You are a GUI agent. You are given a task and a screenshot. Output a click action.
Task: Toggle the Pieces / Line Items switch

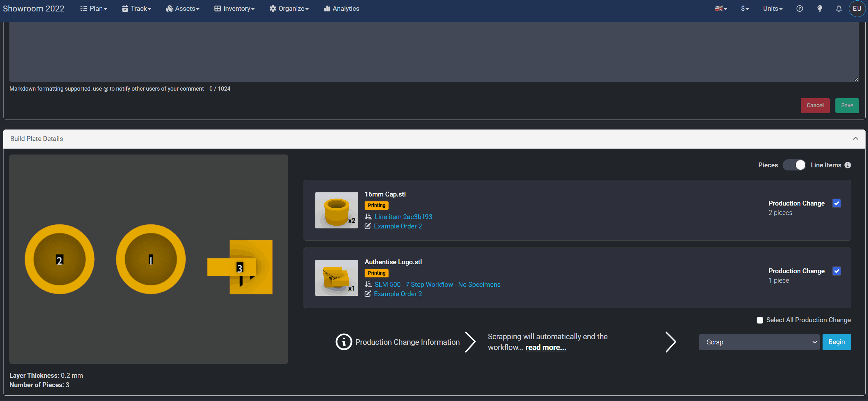tap(794, 165)
